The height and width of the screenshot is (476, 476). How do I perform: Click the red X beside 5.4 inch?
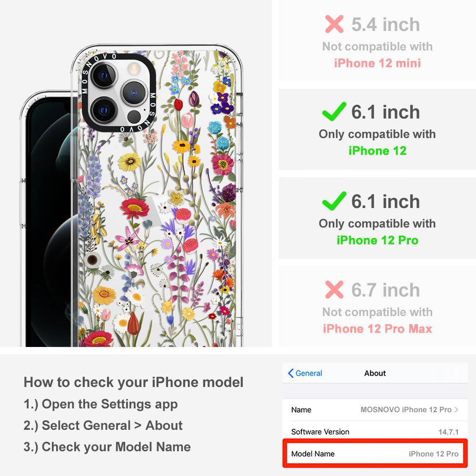click(334, 24)
